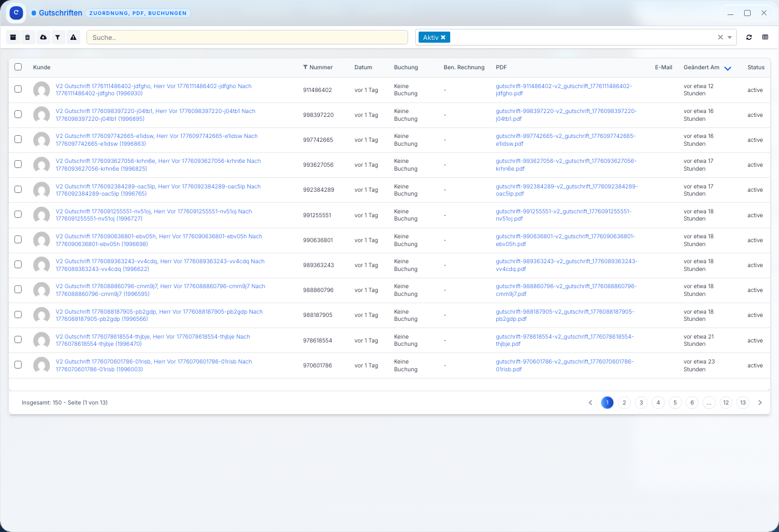This screenshot has height=532, width=779.
Task: Toggle sort chevron on Geändert Am
Action: coord(728,68)
